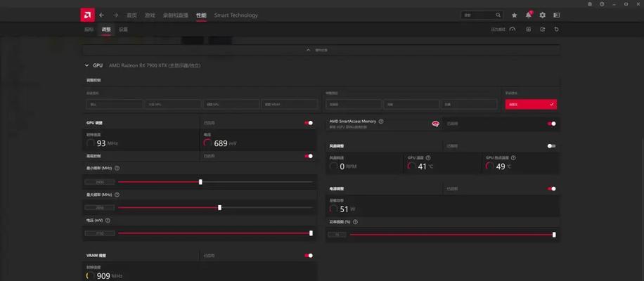This screenshot has height=281, width=644.
Task: Click the AMD logo home icon
Action: tap(87, 15)
